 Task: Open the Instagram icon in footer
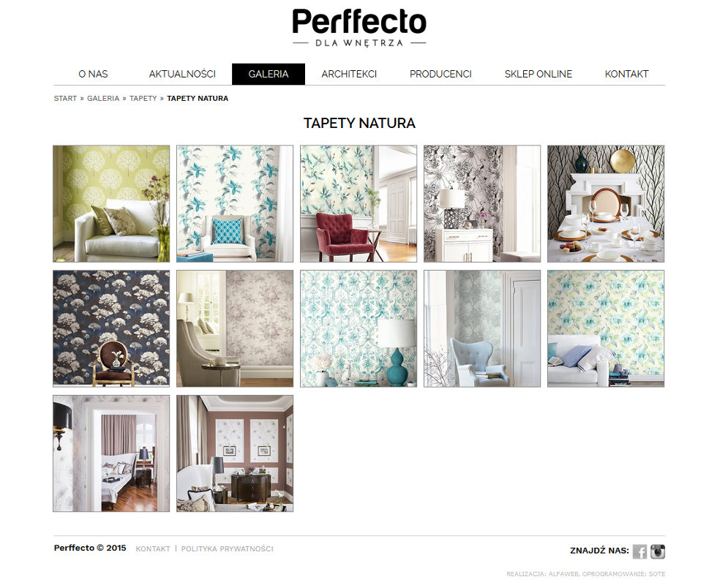coord(658,551)
